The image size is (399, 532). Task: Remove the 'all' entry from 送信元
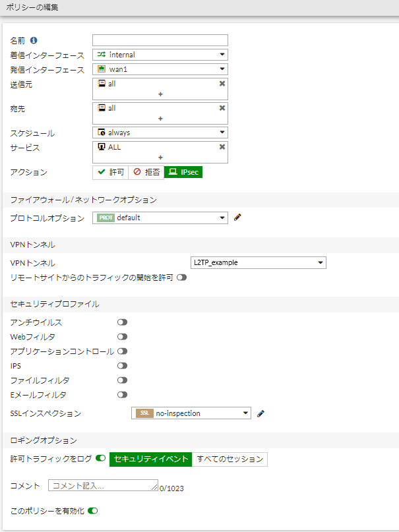click(222, 84)
